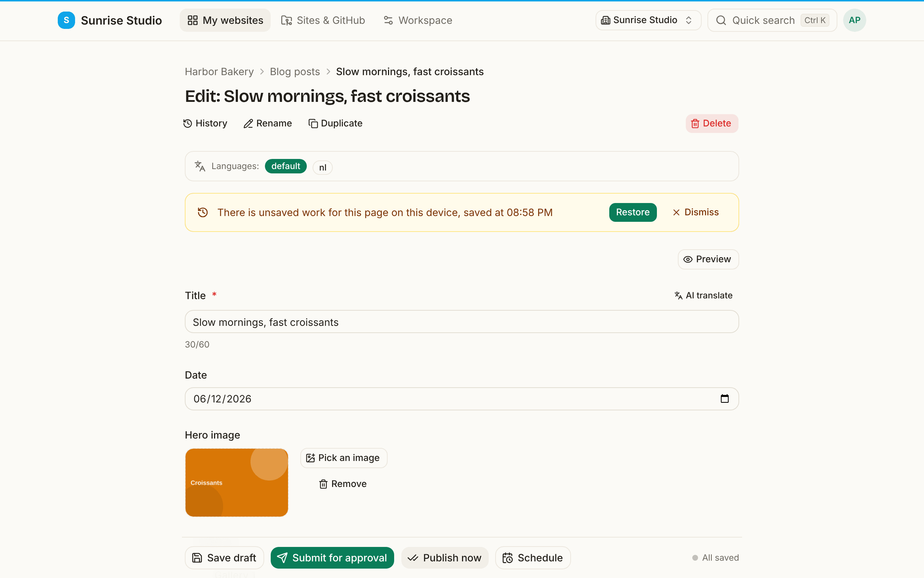This screenshot has width=924, height=578.
Task: Select the default language pill
Action: coord(286,166)
